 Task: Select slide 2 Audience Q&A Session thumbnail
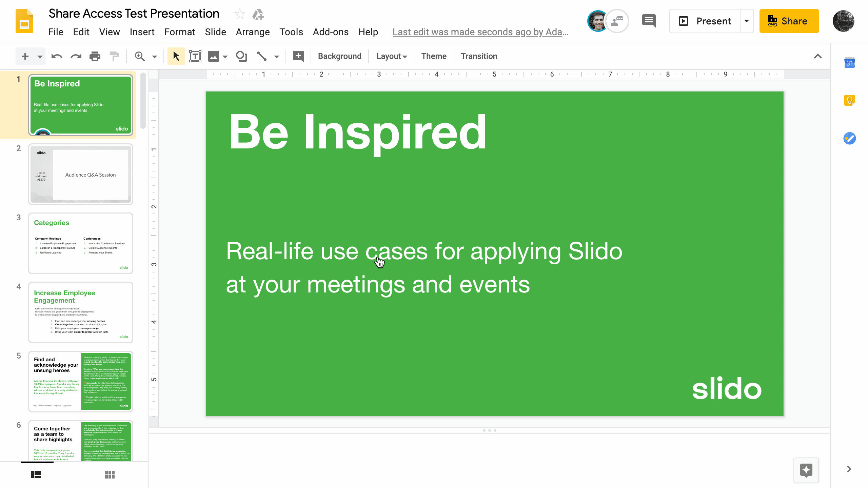pyautogui.click(x=81, y=174)
